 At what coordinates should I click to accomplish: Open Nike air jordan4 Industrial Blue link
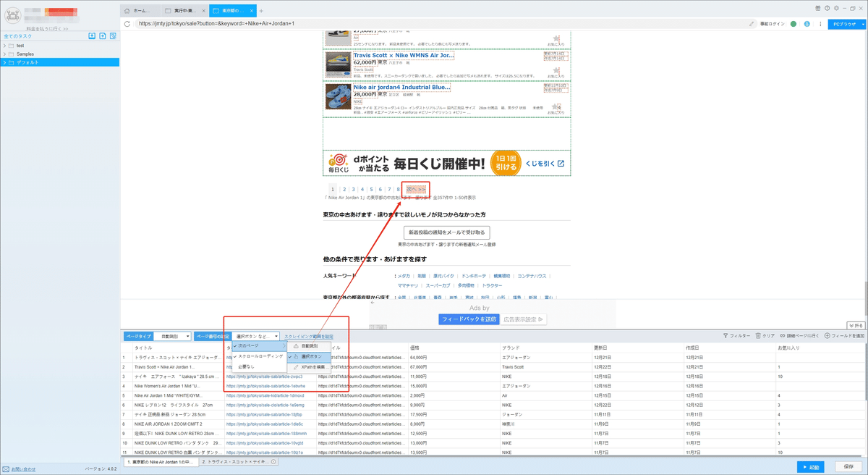(402, 88)
